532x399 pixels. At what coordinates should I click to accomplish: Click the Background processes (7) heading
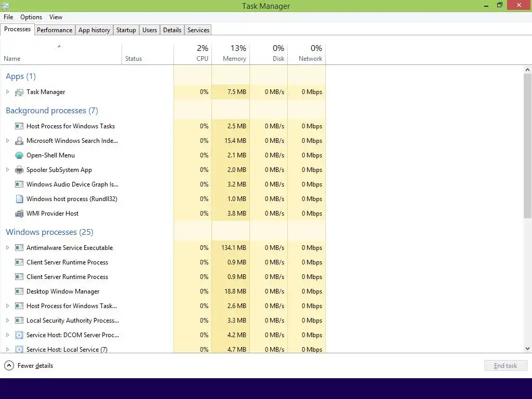tap(52, 111)
